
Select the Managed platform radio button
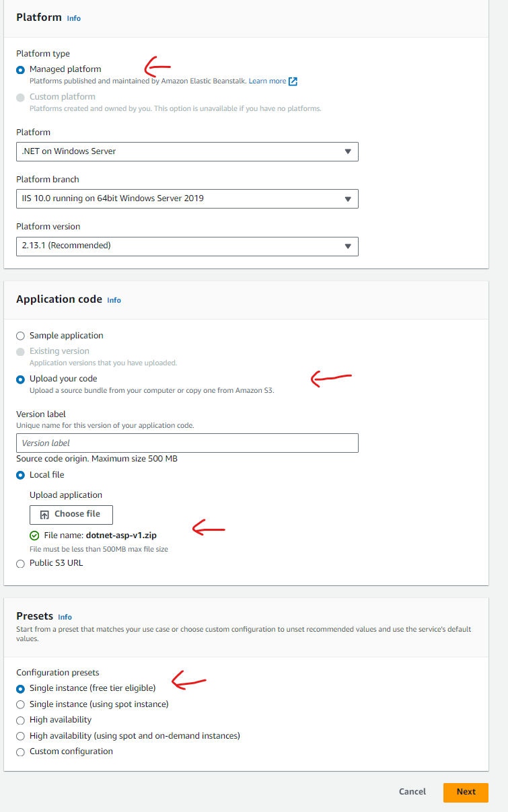tap(20, 69)
